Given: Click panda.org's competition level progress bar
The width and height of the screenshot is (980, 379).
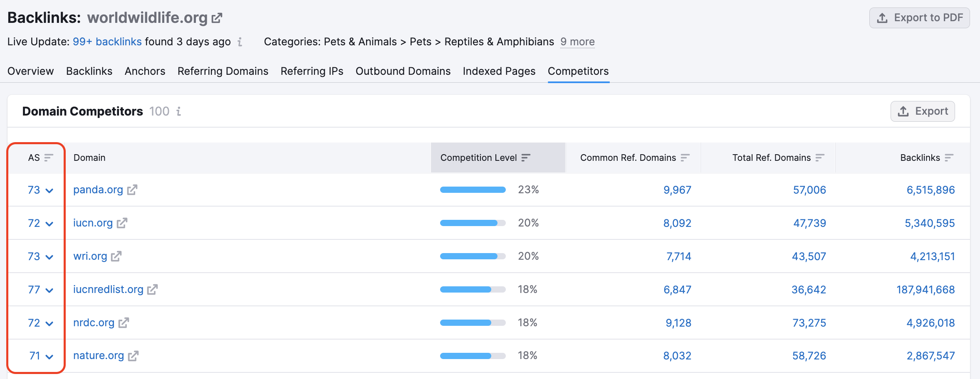Looking at the screenshot, I should [472, 189].
